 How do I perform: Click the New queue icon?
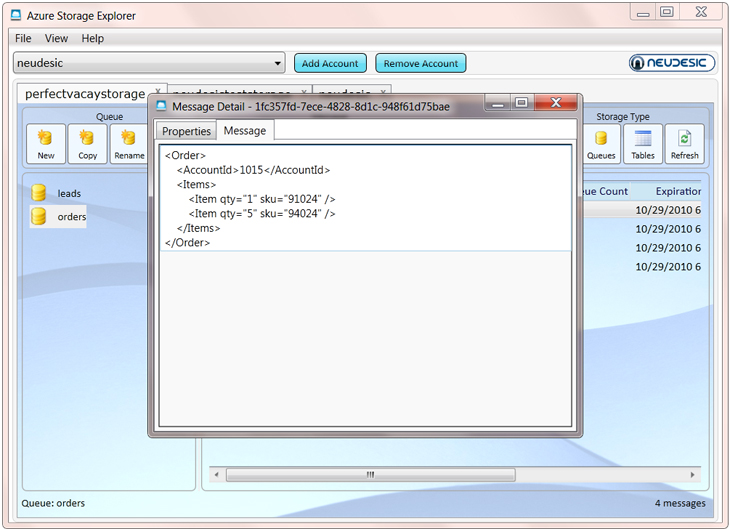point(46,143)
